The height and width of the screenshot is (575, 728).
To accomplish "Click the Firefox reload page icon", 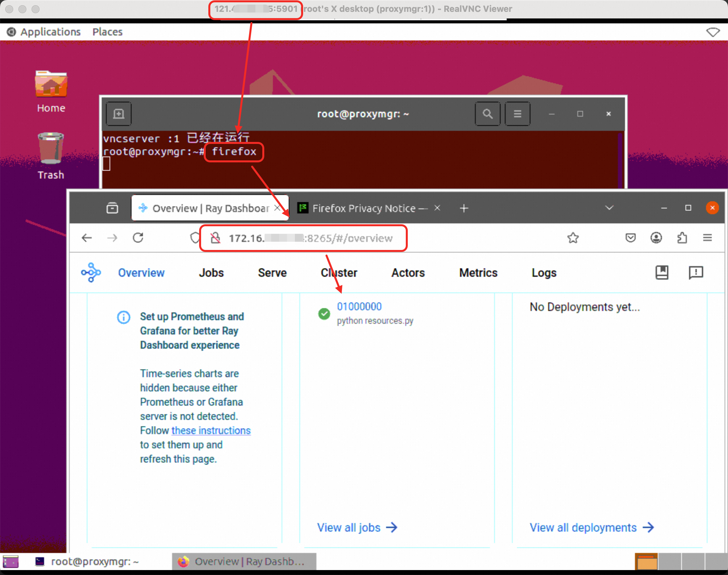I will tap(138, 238).
